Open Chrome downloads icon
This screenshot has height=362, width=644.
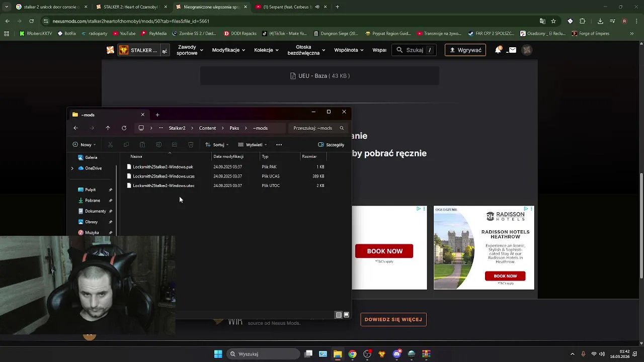pos(600,21)
